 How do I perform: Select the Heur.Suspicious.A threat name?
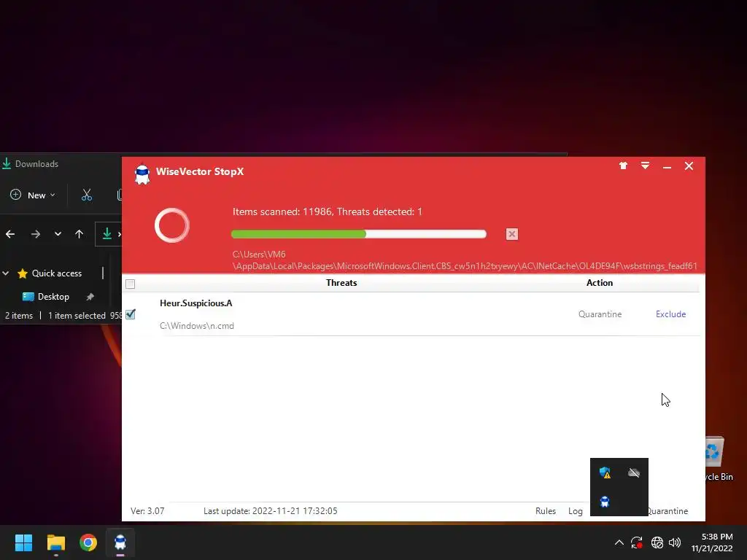[x=196, y=303]
